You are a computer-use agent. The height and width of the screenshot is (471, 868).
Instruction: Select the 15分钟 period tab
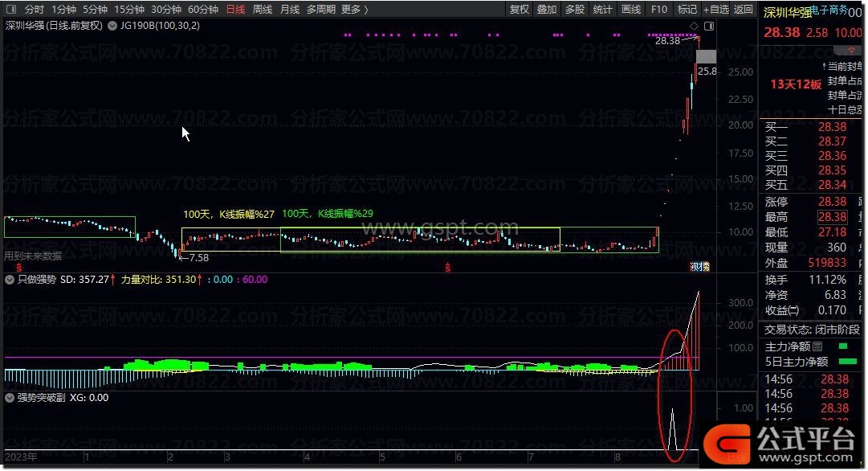click(x=129, y=10)
